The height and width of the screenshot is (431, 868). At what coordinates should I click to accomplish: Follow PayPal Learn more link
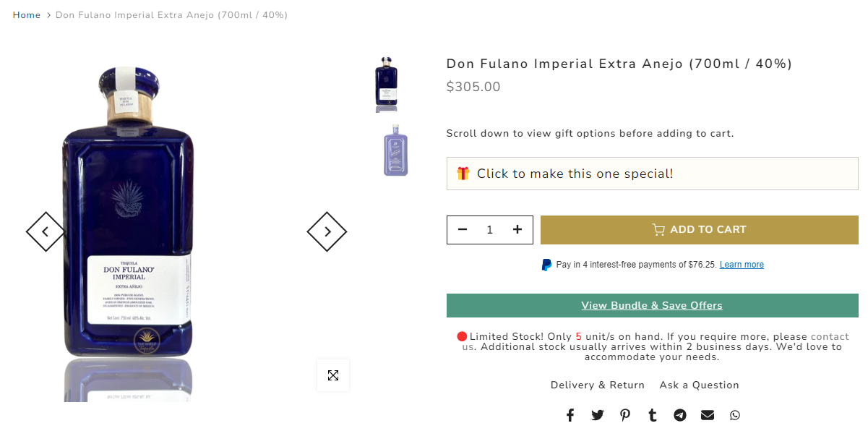coord(742,265)
